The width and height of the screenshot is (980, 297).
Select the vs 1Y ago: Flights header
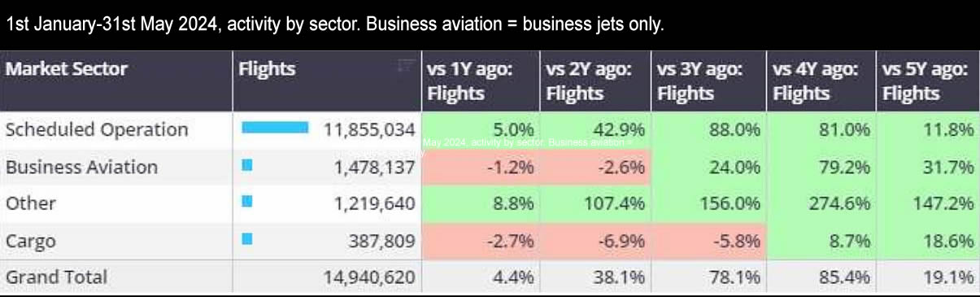tap(481, 81)
